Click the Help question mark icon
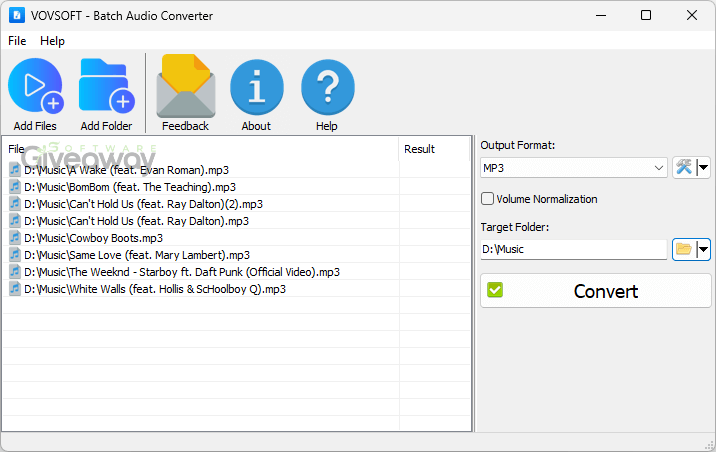This screenshot has width=716, height=452. [x=327, y=87]
